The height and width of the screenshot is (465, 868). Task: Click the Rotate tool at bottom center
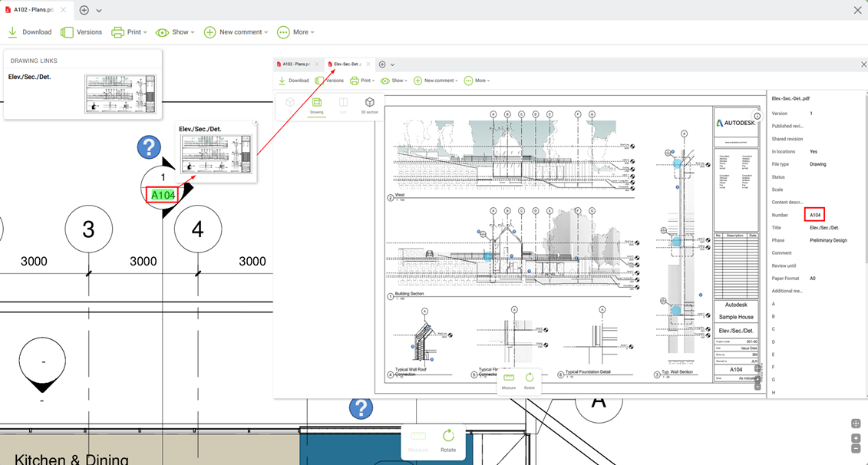(x=448, y=440)
